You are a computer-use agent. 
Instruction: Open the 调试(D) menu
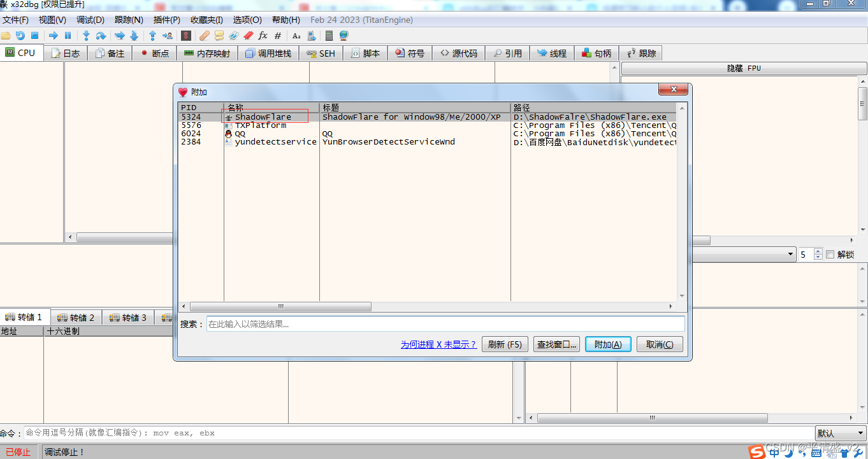[90, 20]
